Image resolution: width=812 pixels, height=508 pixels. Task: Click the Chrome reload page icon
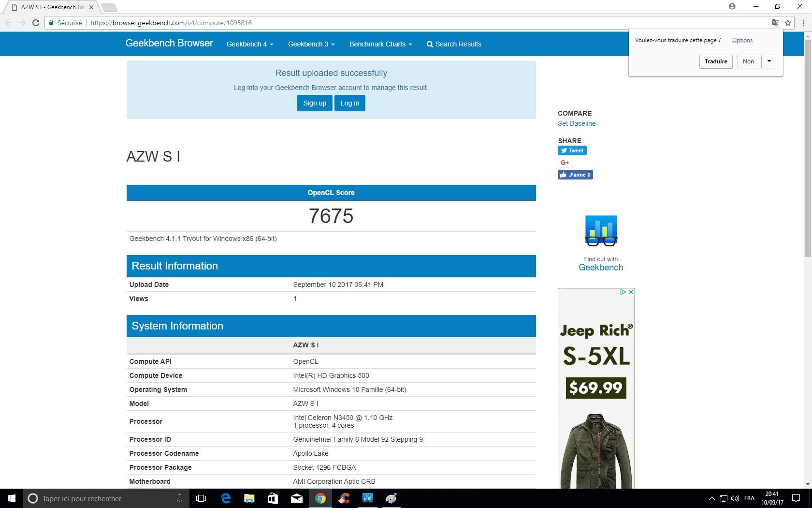35,23
